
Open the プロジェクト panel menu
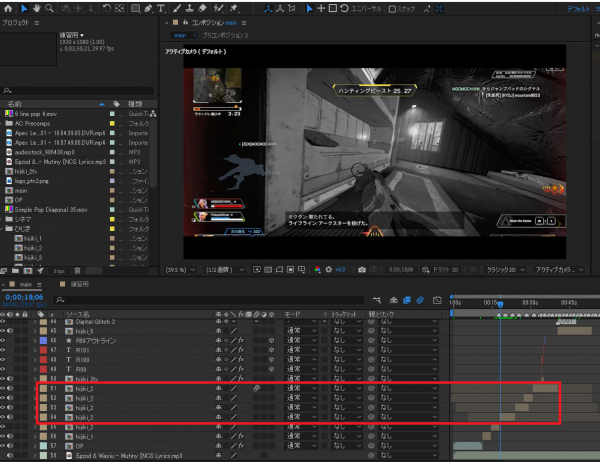click(x=37, y=23)
